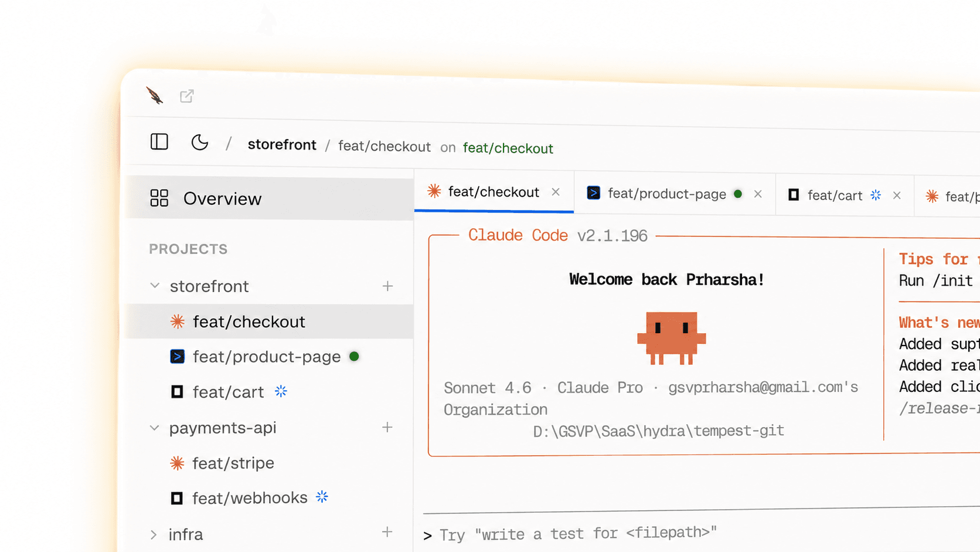Select feat/product-page in the sidebar
Screen dimensions: 980x552
267,357
